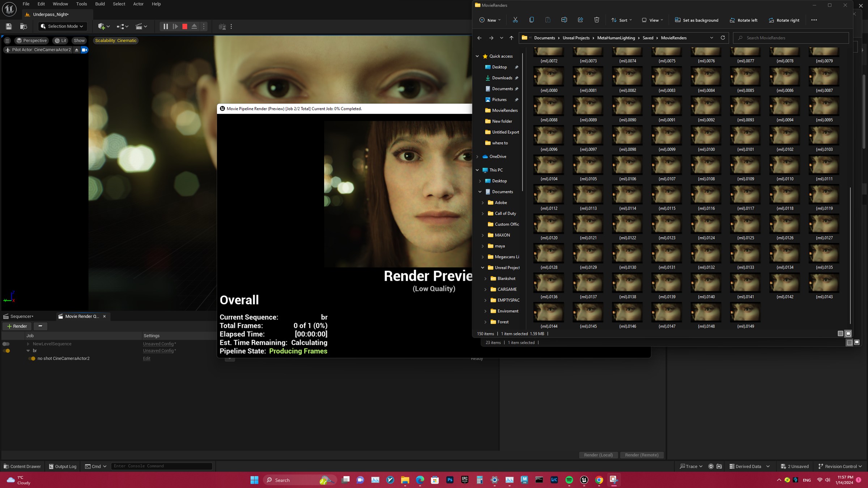Viewport: 868px width, 488px height.
Task: Click Rotate right in Explorer toolbar
Action: (784, 20)
